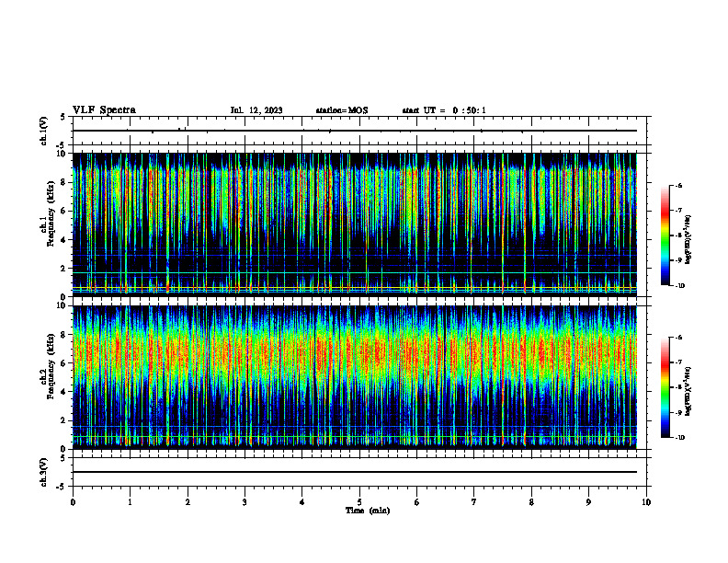Select the date text "Jul. 12, 2023"

click(256, 110)
